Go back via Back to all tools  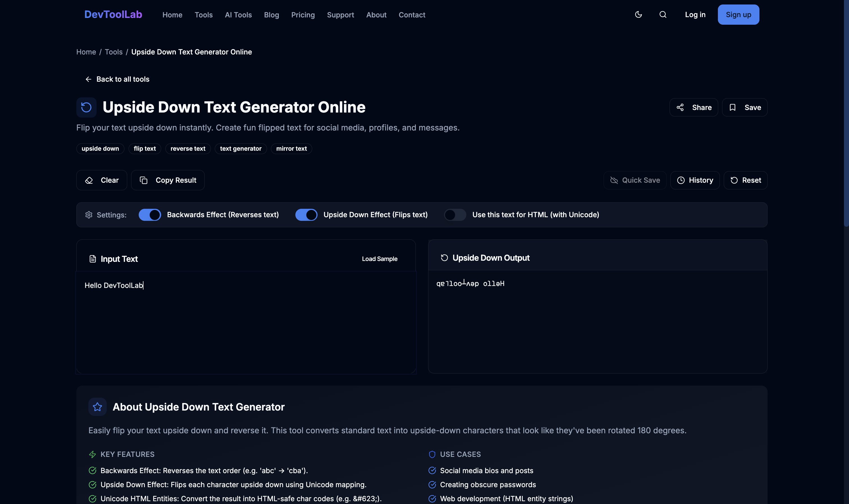click(117, 79)
